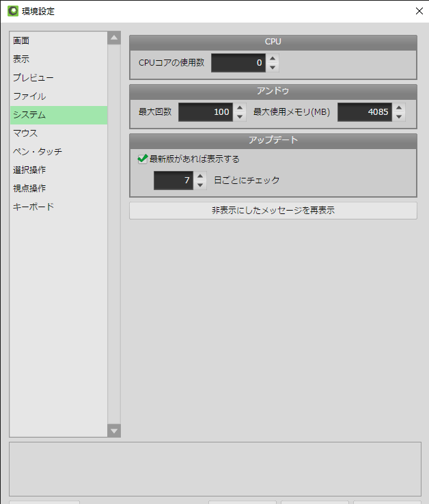Click the 日ごとにチェック label
This screenshot has width=429, height=504.
coord(247,181)
